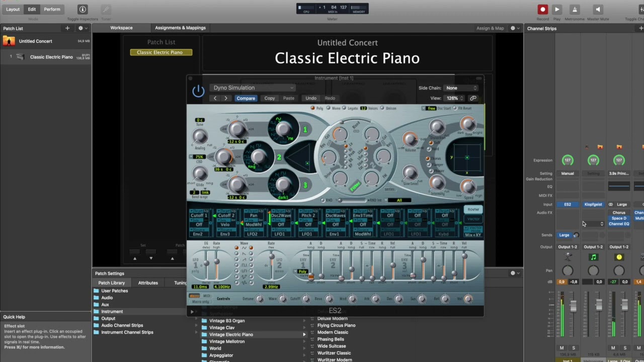Click the Classic Electric Piano patch keyboard icon
The height and width of the screenshot is (362, 644).
[x=20, y=57]
